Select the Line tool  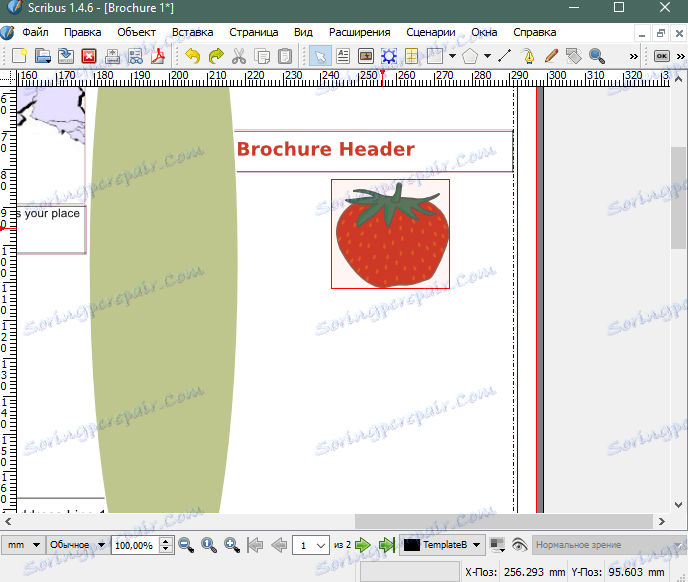[x=504, y=56]
